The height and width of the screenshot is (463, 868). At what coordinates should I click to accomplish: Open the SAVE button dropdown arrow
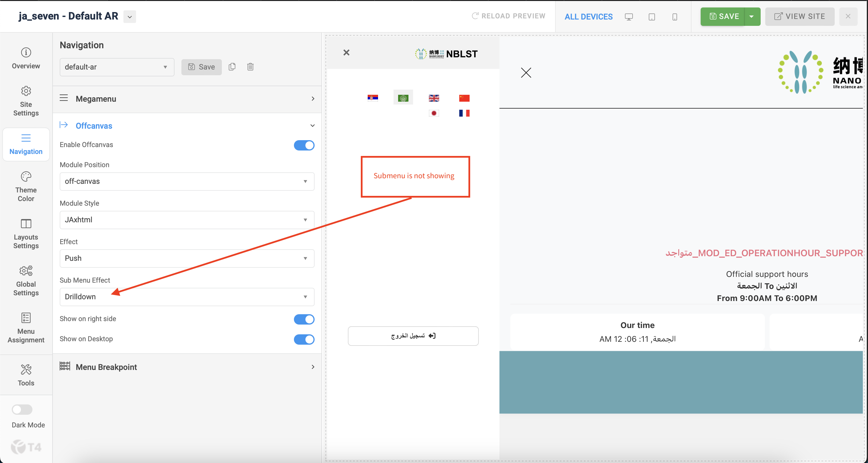[x=751, y=17]
